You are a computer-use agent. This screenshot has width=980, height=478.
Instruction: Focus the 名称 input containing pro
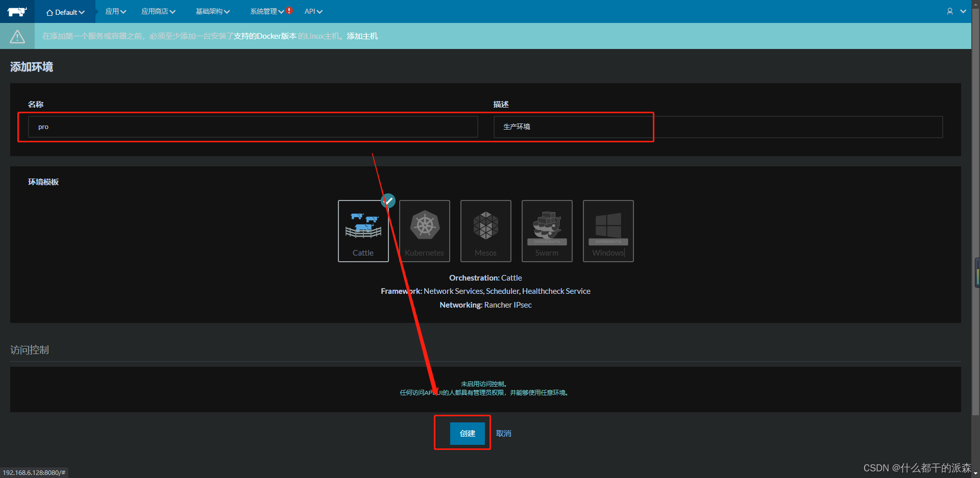[x=253, y=127]
